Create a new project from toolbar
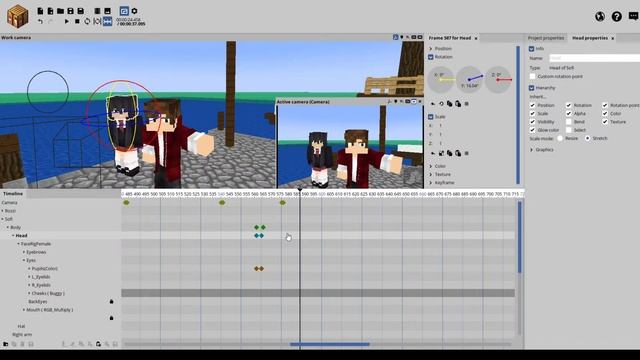Screen dimensions: 640x360 pos(40,11)
